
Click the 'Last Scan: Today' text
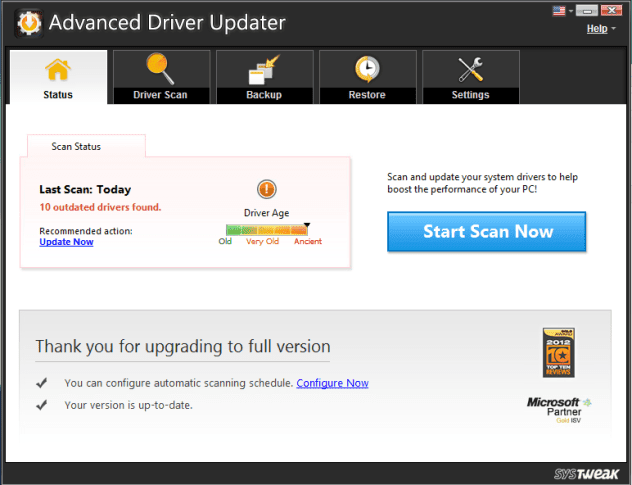(85, 189)
